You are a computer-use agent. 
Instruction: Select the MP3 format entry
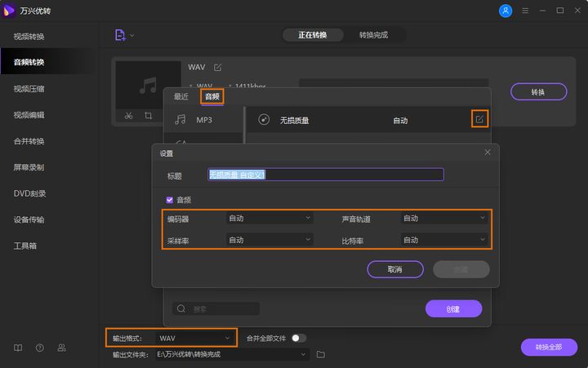[x=203, y=120]
